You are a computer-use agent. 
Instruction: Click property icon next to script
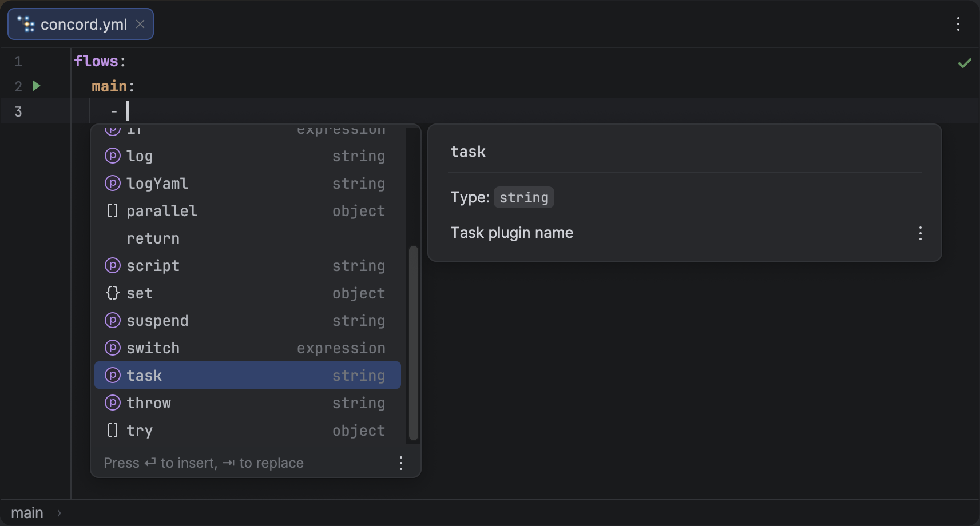(x=113, y=266)
